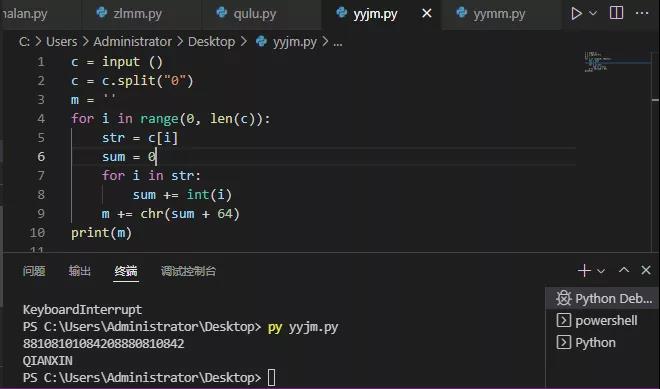
Task: Click 'py yyjm.py' command in terminal
Action: click(x=303, y=327)
